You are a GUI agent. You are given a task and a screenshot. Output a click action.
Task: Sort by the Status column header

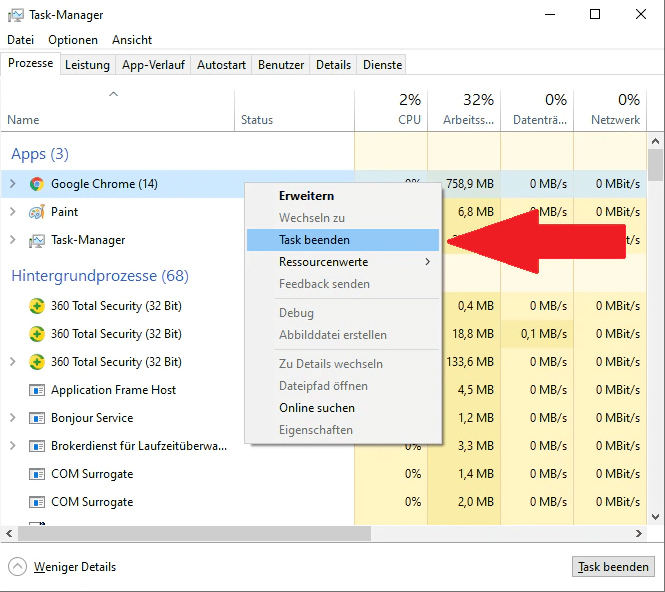click(294, 111)
